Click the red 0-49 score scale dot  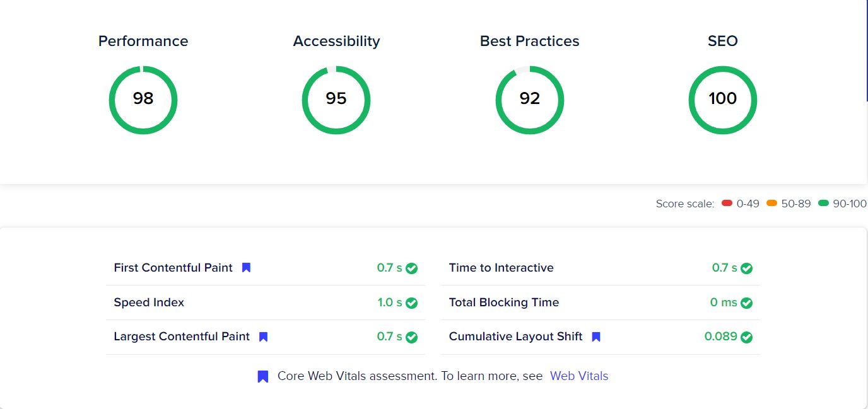[727, 204]
